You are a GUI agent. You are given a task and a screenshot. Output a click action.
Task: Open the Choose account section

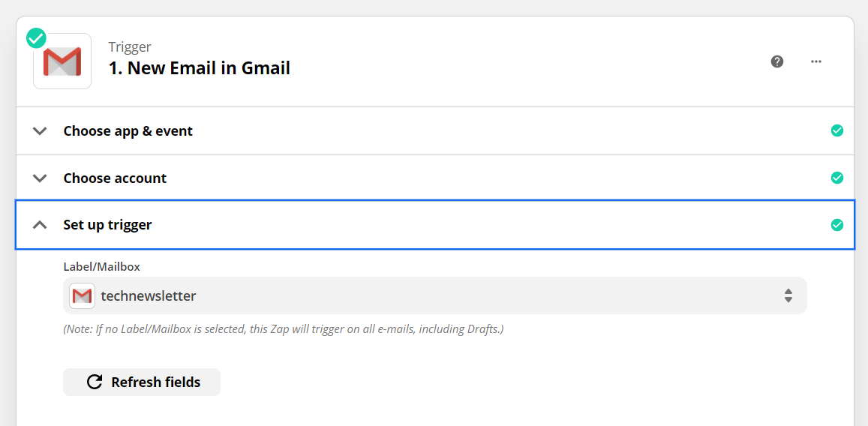[x=116, y=178]
